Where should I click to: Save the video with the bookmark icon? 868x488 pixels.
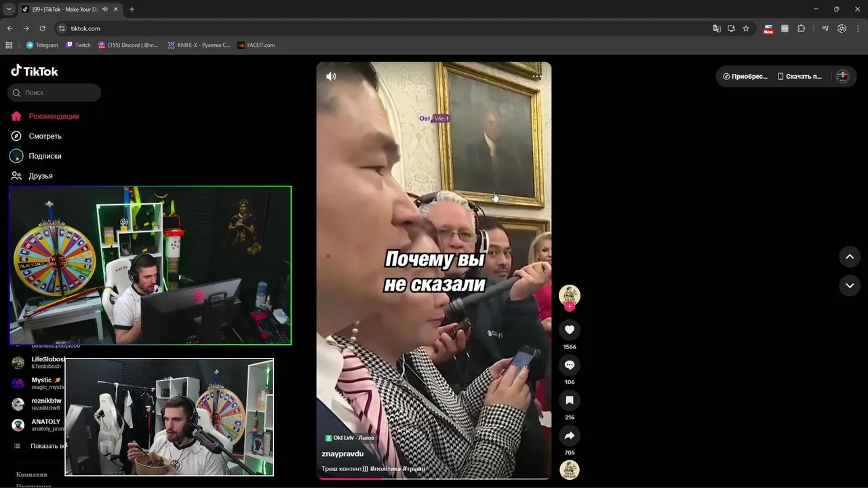tap(570, 401)
